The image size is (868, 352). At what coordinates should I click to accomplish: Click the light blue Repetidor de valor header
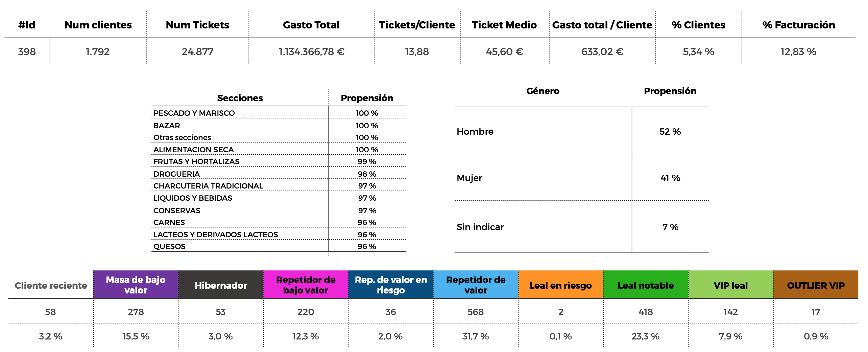pyautogui.click(x=476, y=285)
